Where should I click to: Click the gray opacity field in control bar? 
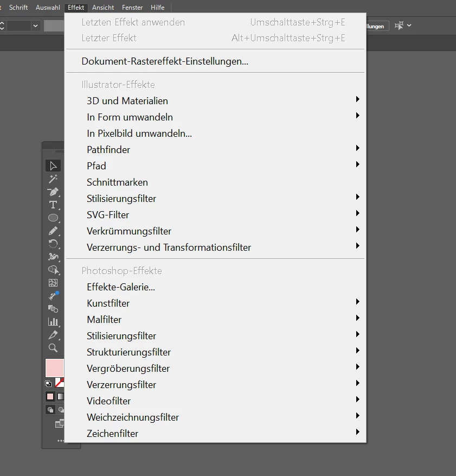54,26
